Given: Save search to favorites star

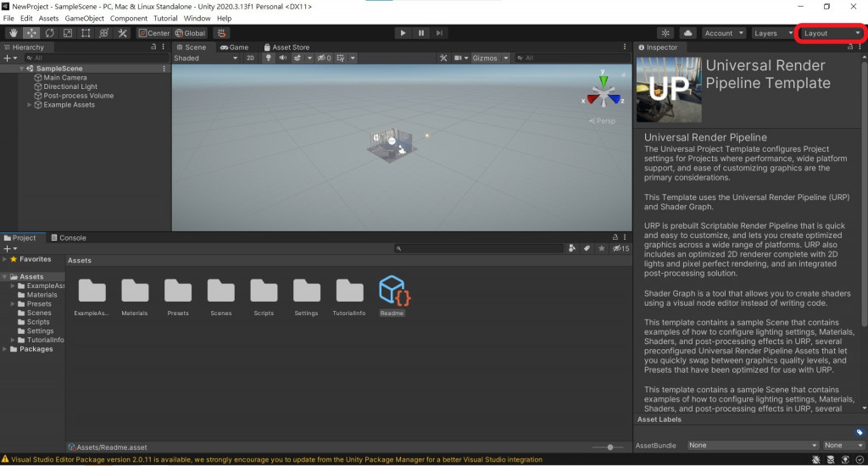Looking at the screenshot, I should coord(602,248).
